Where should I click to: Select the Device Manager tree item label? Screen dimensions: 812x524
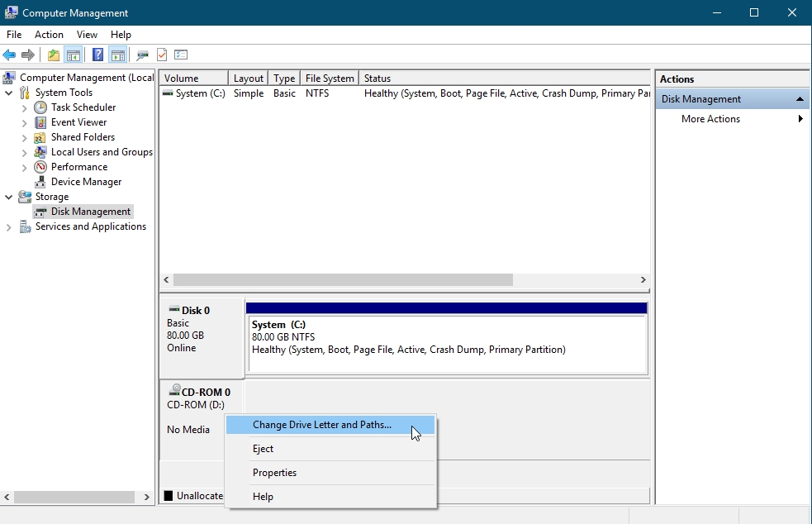click(x=86, y=182)
